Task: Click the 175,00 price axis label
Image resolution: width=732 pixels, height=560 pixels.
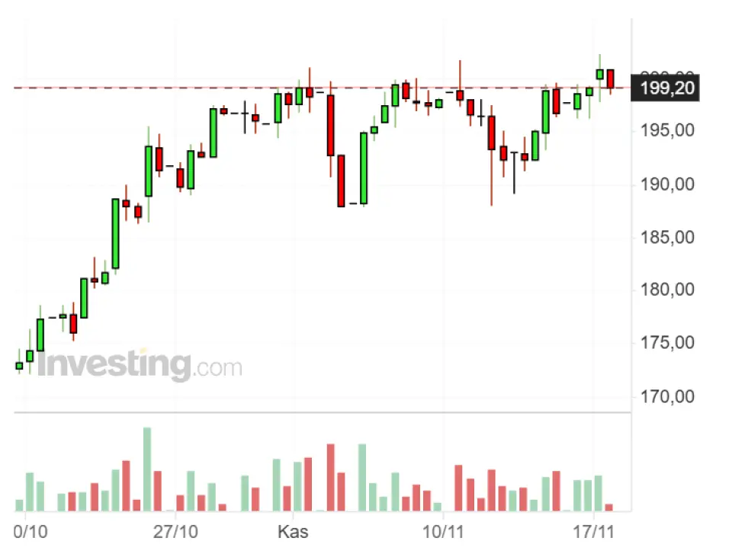Action: point(667,343)
